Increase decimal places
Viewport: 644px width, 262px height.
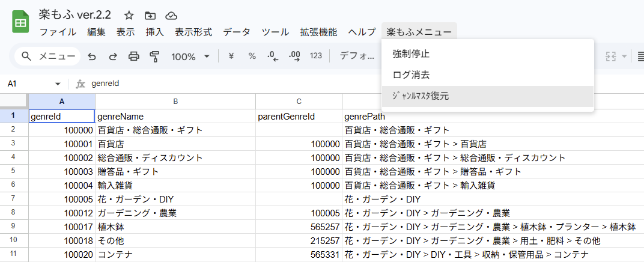tap(294, 56)
